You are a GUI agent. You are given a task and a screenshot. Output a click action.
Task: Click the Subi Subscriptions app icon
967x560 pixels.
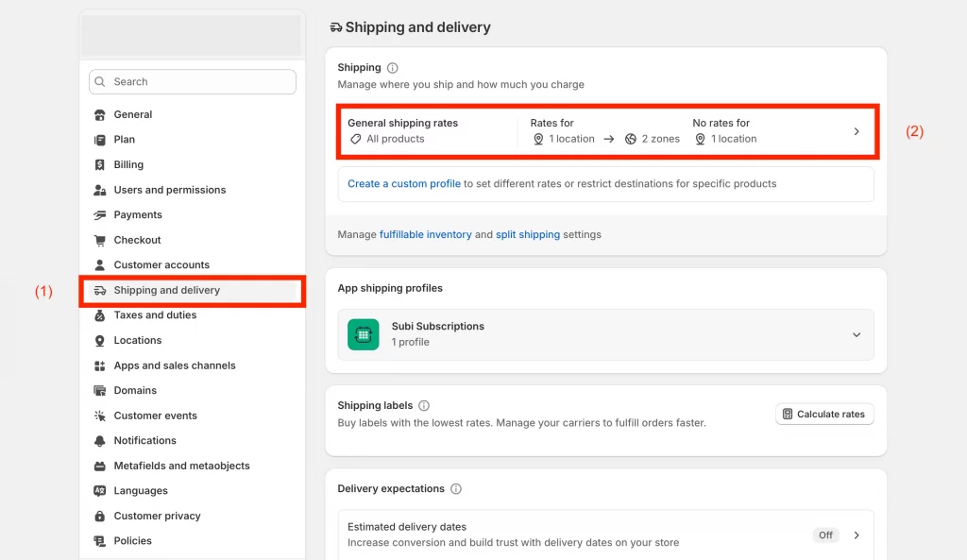pos(363,334)
